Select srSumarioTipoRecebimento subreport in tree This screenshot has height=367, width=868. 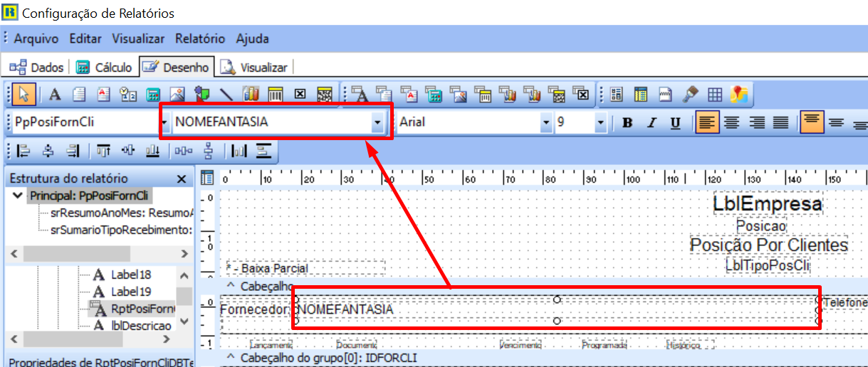point(122,230)
